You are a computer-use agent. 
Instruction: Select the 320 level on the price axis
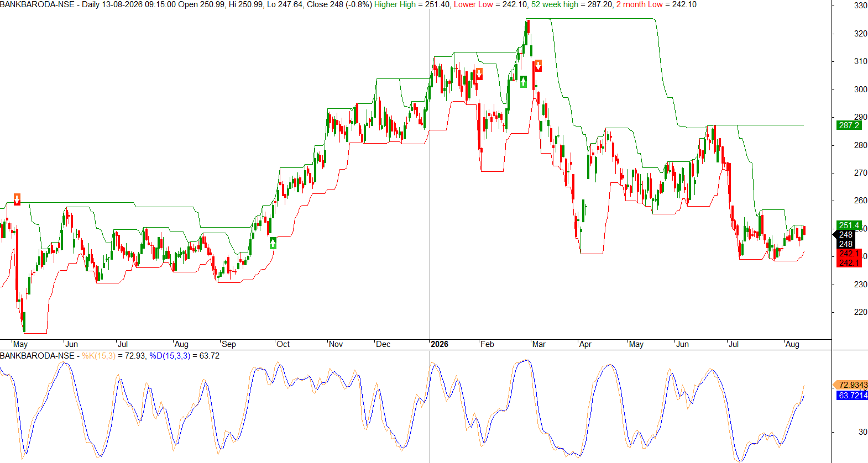click(x=861, y=34)
